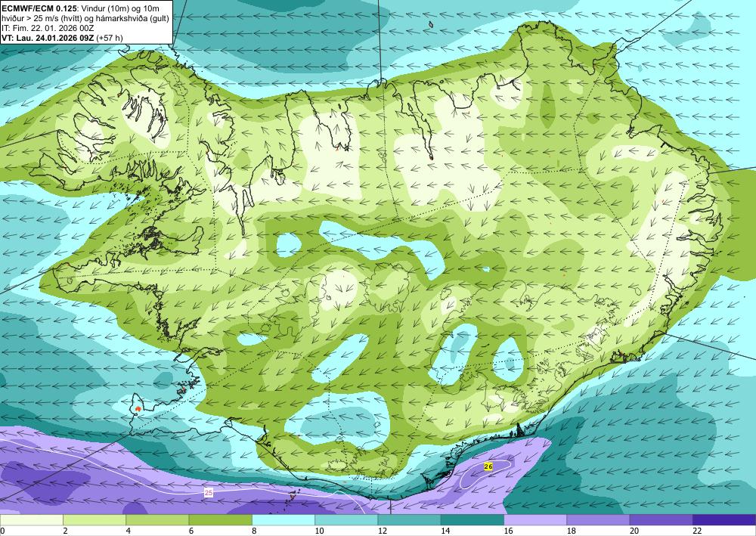The image size is (756, 536).
Task: Click the legend scale value 8
Action: tap(254, 531)
